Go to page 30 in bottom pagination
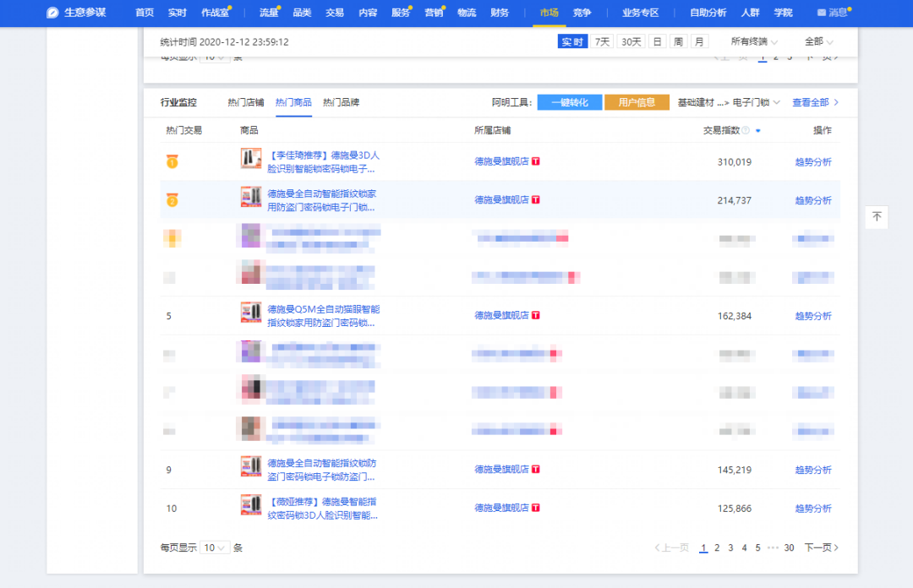 pos(789,547)
